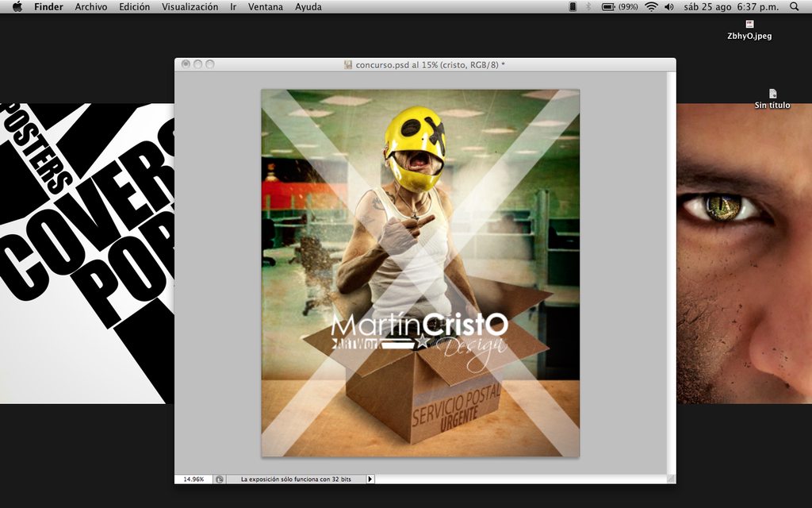Open the status bar arrow popup menu
This screenshot has width=812, height=508.
pyautogui.click(x=370, y=479)
